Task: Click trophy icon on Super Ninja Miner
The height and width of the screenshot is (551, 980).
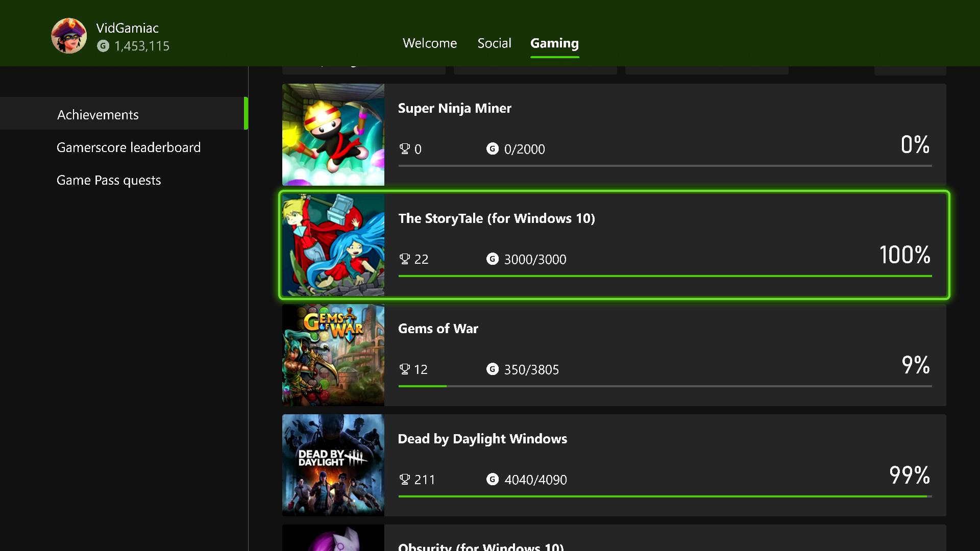Action: point(404,149)
